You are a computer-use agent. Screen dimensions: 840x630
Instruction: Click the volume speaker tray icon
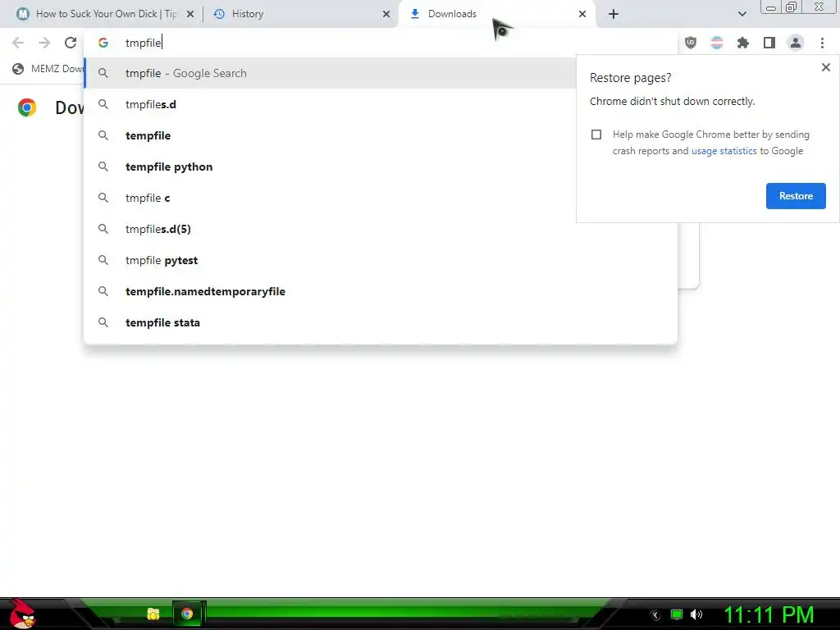[x=696, y=614]
